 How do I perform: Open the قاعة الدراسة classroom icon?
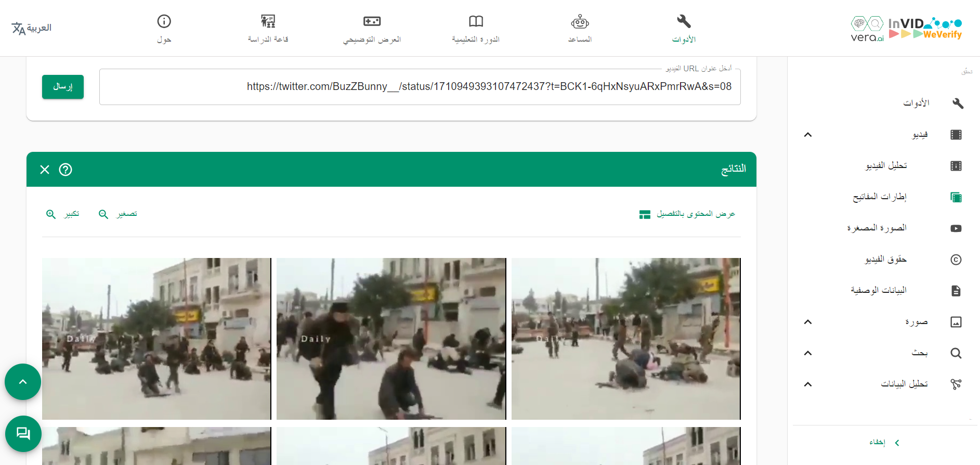(x=268, y=21)
